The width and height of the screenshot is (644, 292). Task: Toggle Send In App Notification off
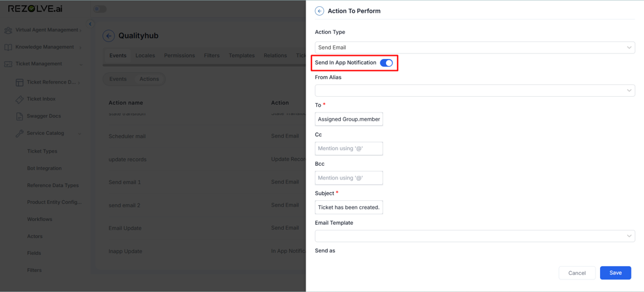pos(386,63)
